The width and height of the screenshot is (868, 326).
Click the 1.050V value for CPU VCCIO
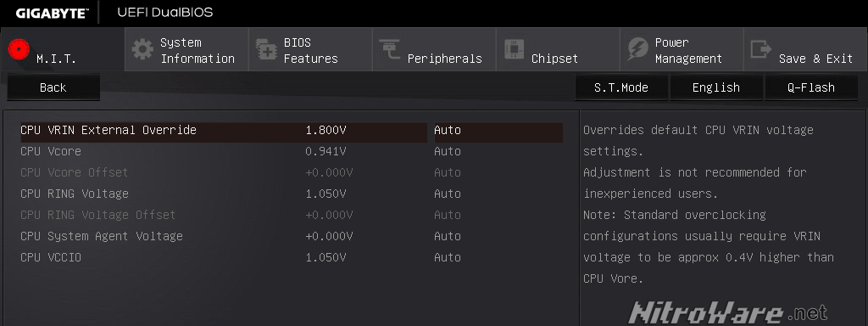(x=326, y=258)
